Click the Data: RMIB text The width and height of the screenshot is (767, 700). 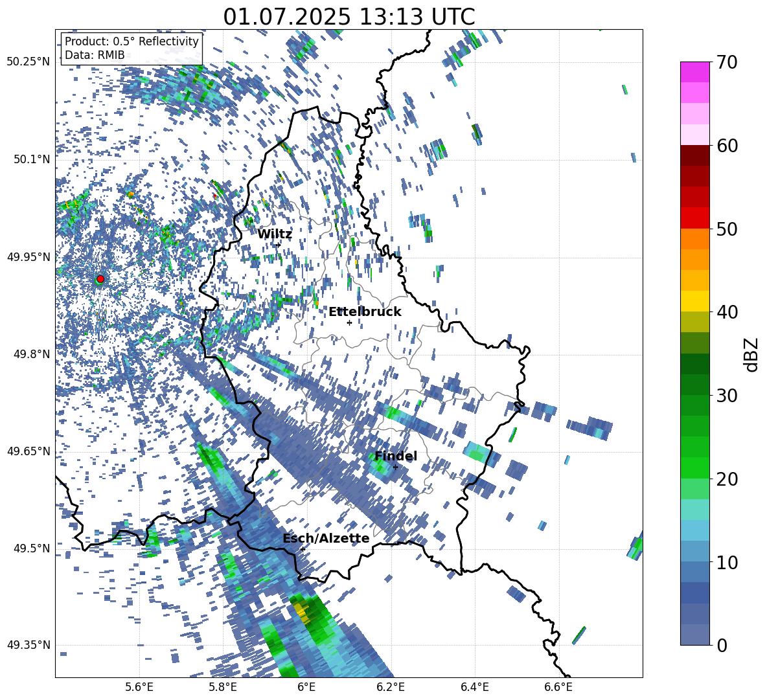(95, 55)
